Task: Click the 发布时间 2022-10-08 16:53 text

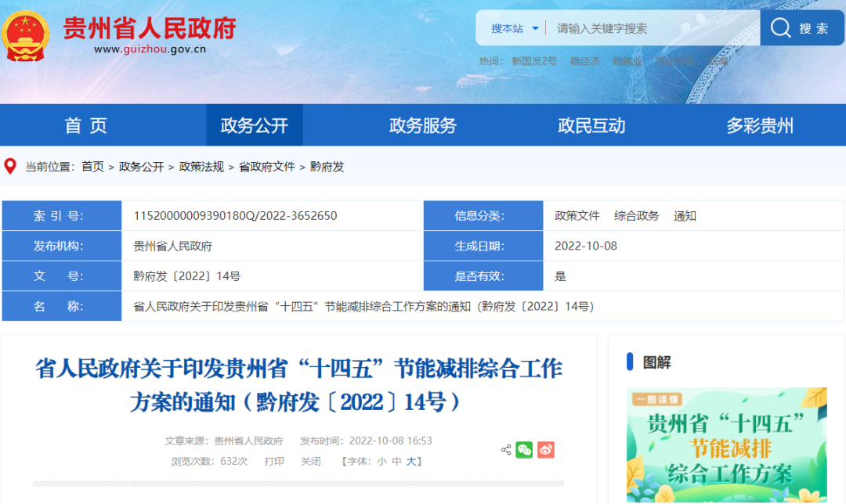Action: click(366, 441)
